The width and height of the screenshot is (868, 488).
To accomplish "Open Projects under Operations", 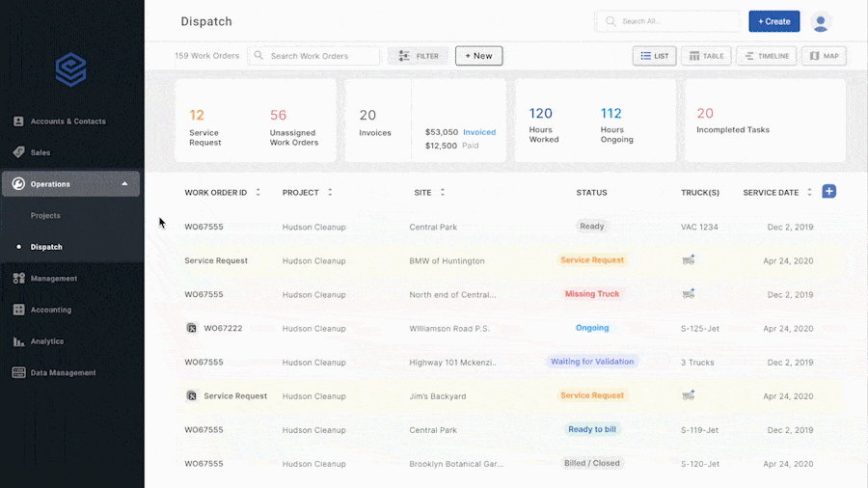I will pyautogui.click(x=45, y=216).
